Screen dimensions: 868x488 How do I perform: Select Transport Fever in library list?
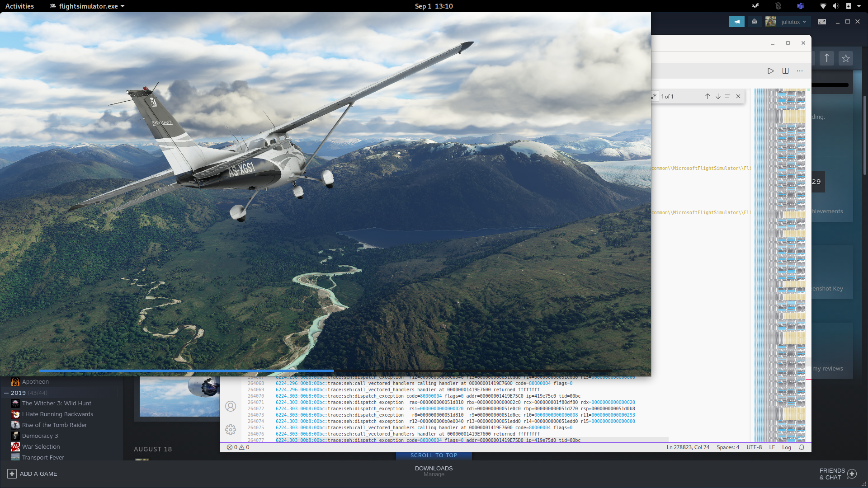(x=43, y=458)
